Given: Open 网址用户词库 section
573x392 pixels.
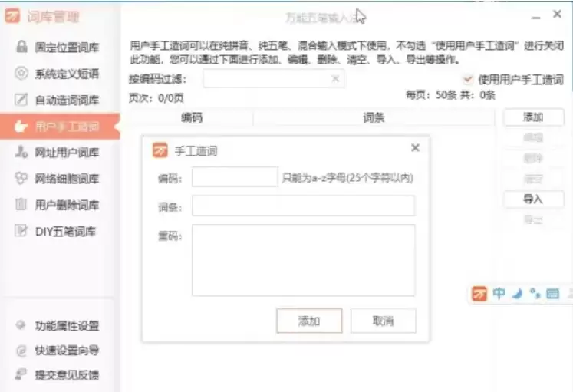Looking at the screenshot, I should tap(60, 153).
